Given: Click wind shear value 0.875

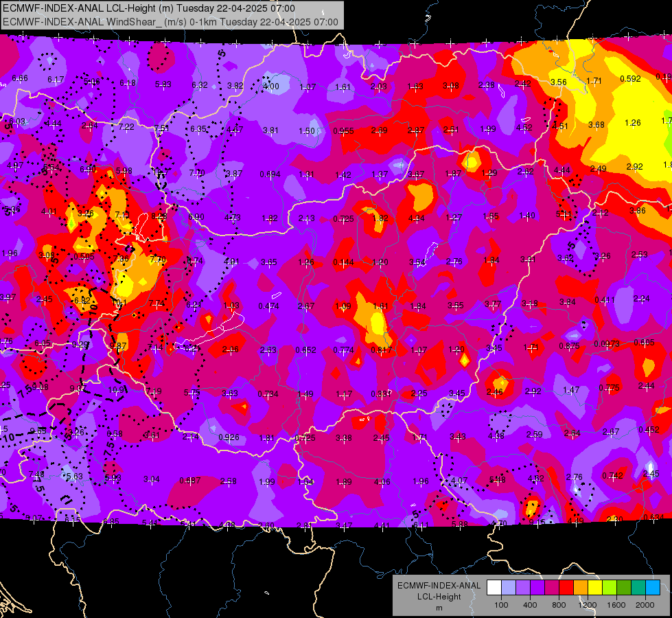Looking at the screenshot, I should point(570,346).
